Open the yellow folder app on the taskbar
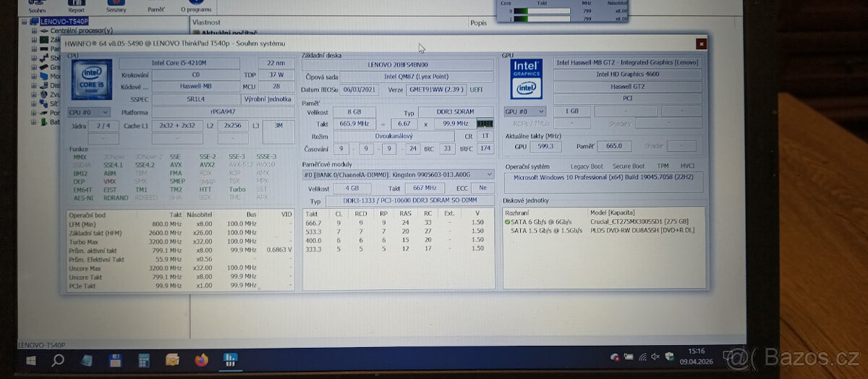 172,359
